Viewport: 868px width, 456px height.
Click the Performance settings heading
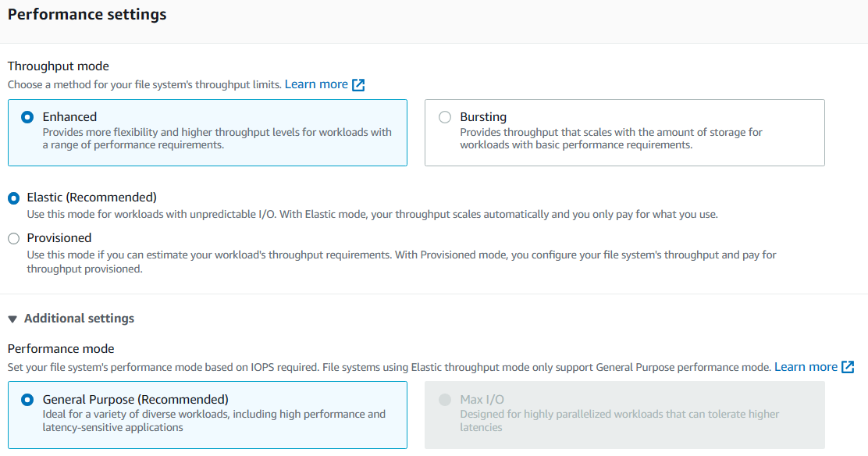[87, 15]
